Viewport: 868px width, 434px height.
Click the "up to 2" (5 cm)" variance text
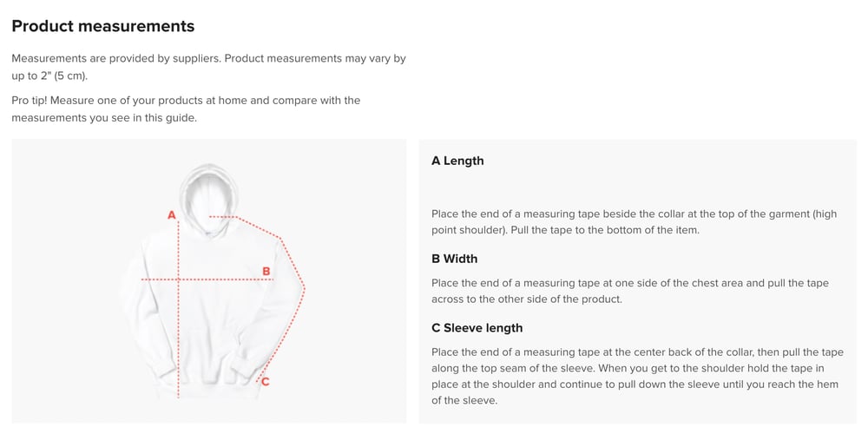click(x=49, y=76)
